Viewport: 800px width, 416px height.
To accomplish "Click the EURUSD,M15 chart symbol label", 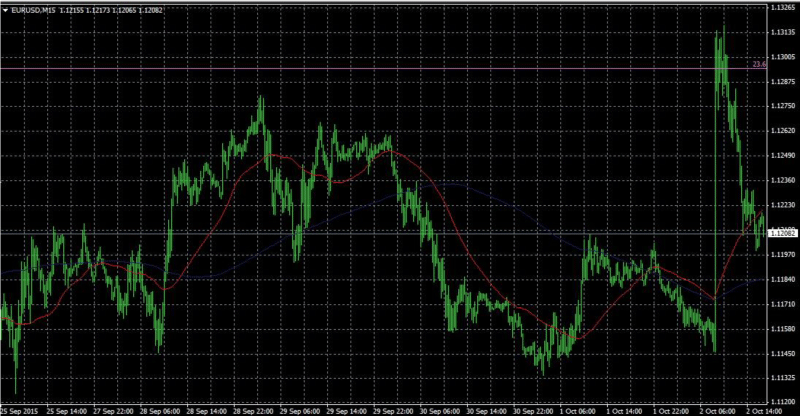I will pyautogui.click(x=35, y=9).
